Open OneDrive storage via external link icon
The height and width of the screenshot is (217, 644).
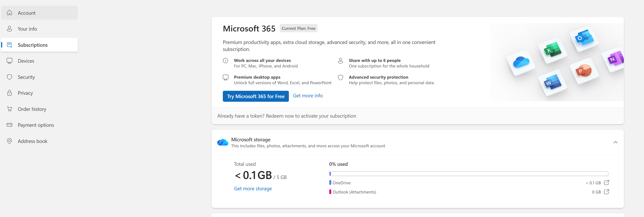(x=606, y=183)
